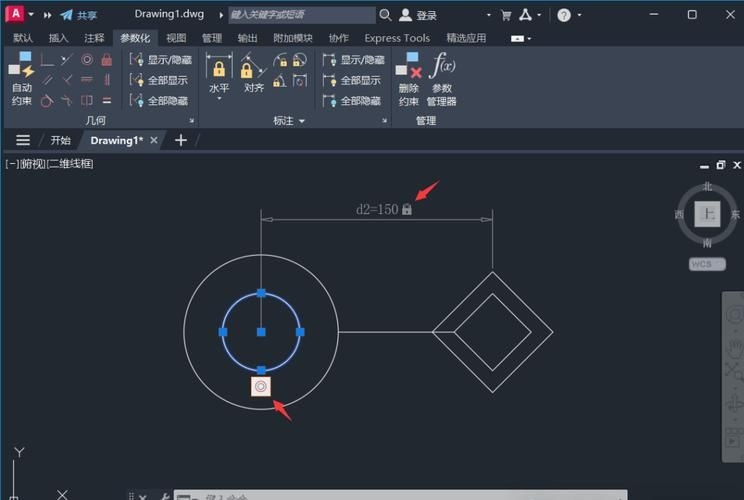Viewport: 744px width, 500px height.
Task: Select the Concentric constraint tool in ribbon
Action: point(86,60)
